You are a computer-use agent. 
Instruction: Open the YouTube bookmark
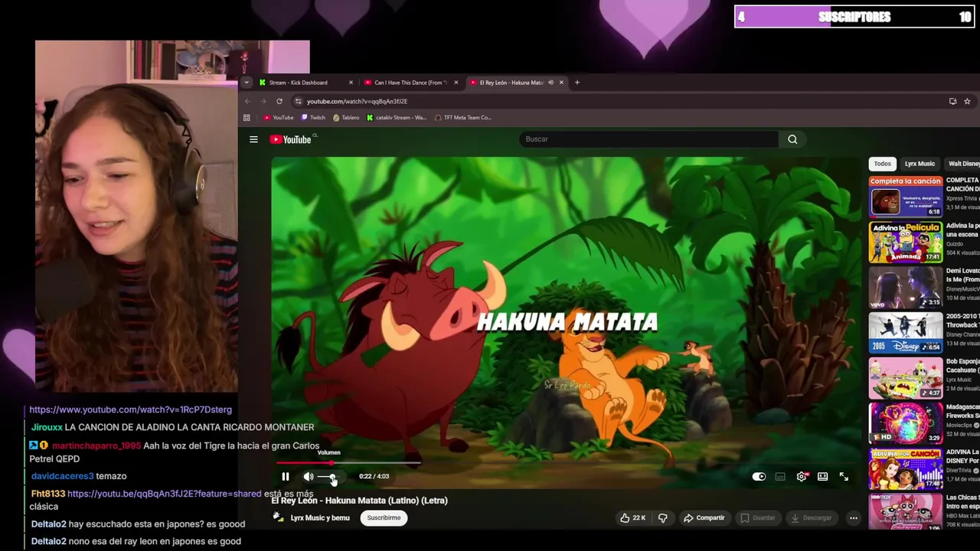click(279, 118)
